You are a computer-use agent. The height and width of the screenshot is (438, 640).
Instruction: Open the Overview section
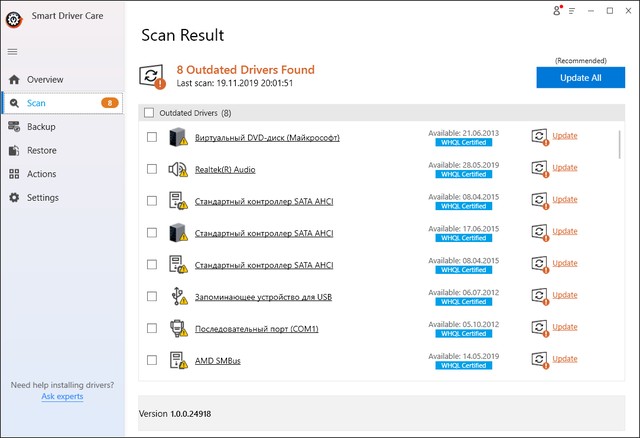tap(45, 79)
